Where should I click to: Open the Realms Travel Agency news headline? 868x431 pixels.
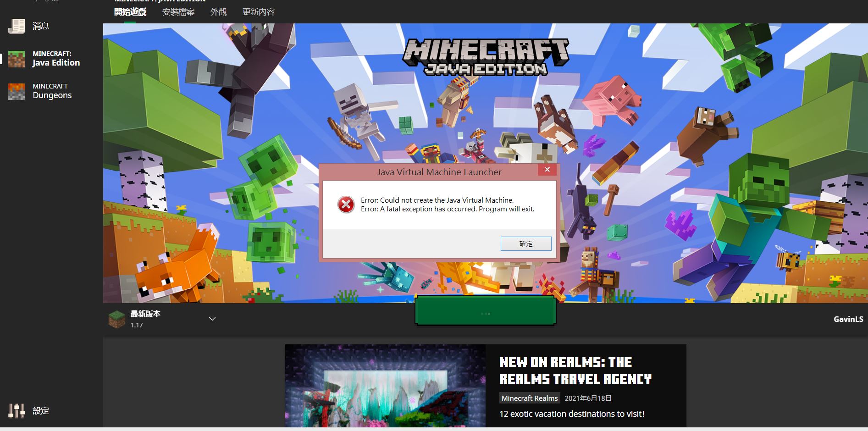[x=575, y=370]
